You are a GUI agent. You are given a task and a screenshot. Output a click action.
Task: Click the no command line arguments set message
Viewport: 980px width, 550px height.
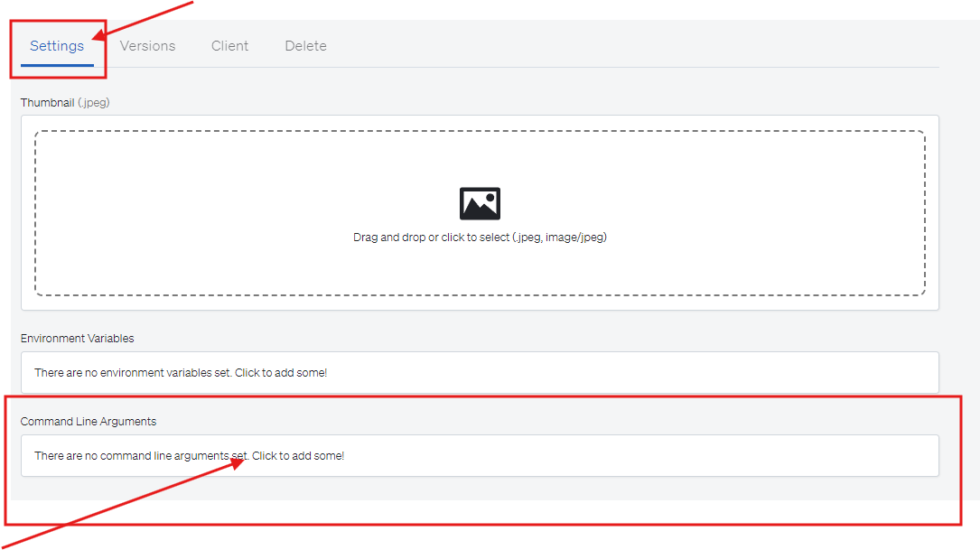pyautogui.click(x=189, y=455)
